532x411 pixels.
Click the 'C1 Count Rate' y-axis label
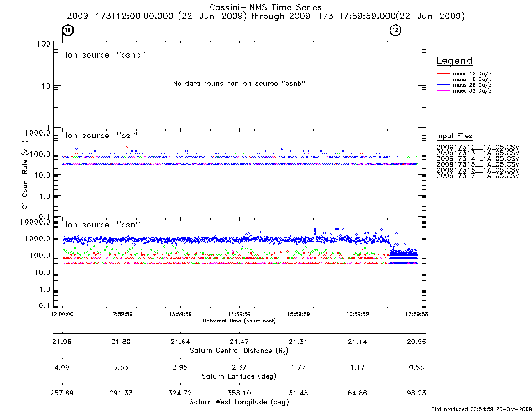[25, 174]
